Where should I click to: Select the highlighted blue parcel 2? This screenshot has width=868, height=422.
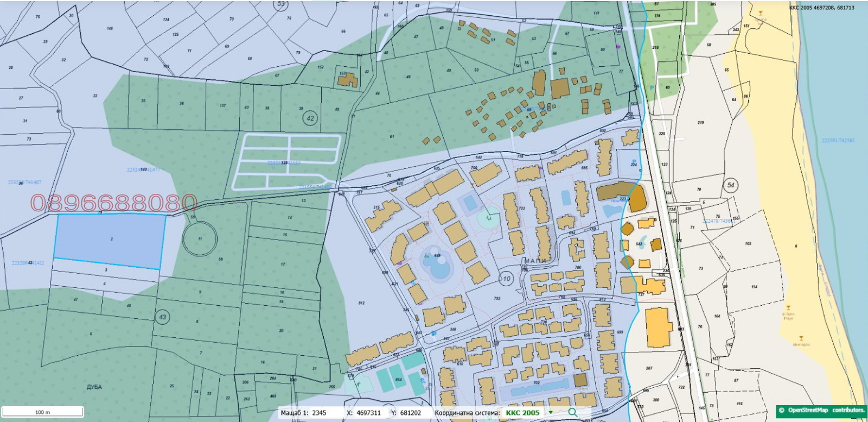coord(111,240)
